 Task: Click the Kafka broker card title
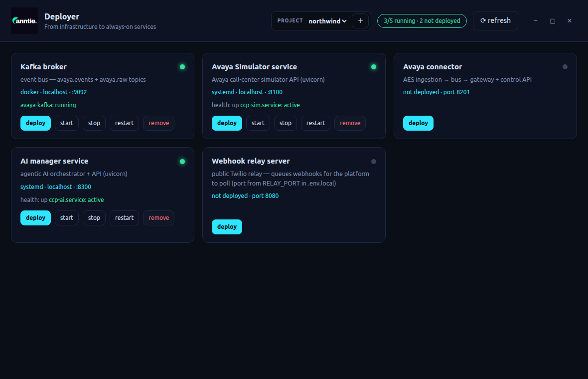(x=43, y=67)
